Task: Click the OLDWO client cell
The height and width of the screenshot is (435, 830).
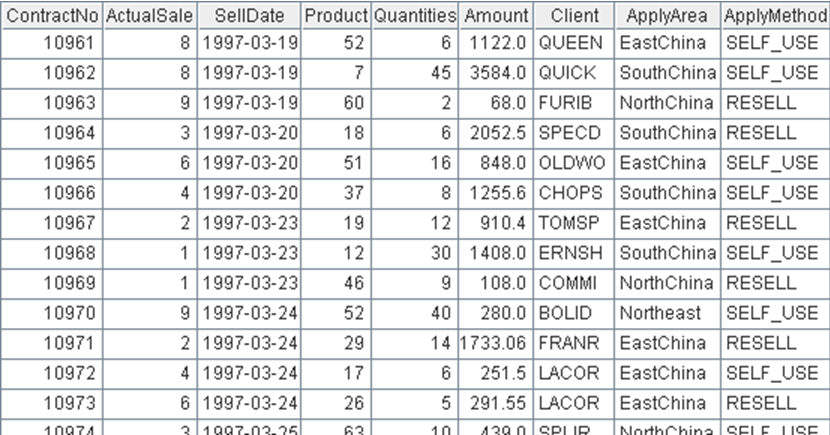Action: [x=570, y=163]
